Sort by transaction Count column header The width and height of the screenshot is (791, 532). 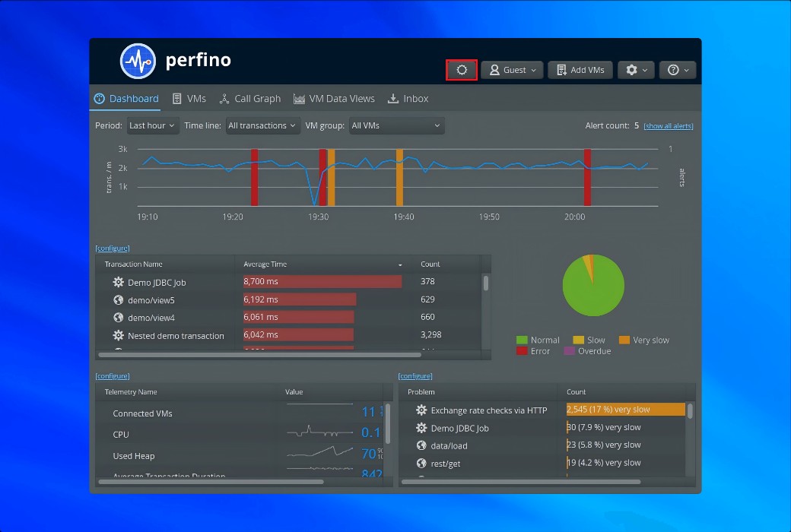(x=430, y=264)
